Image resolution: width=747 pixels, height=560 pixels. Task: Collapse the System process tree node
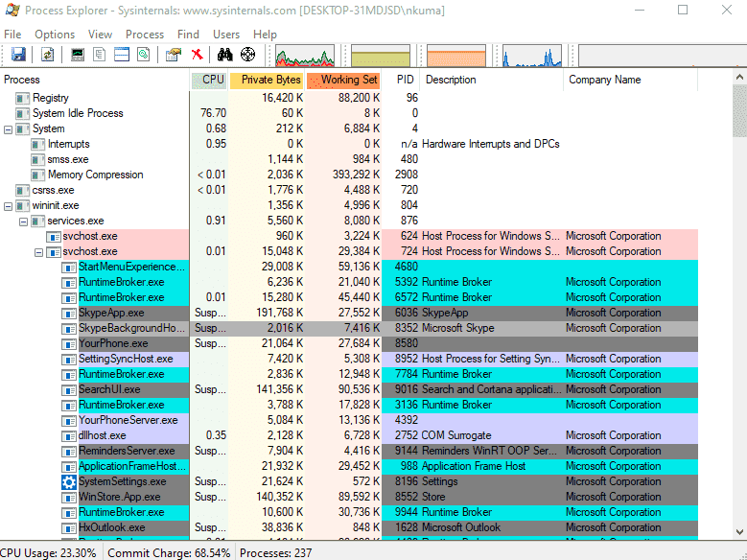tap(8, 129)
